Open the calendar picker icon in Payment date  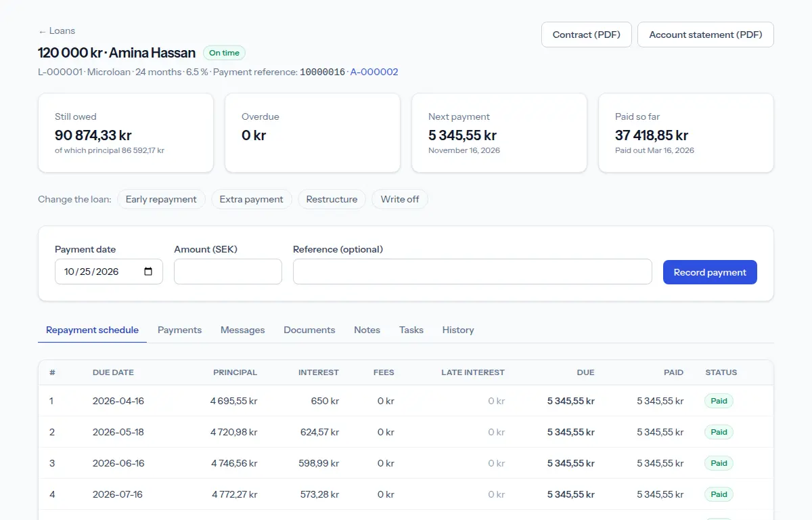tap(148, 272)
